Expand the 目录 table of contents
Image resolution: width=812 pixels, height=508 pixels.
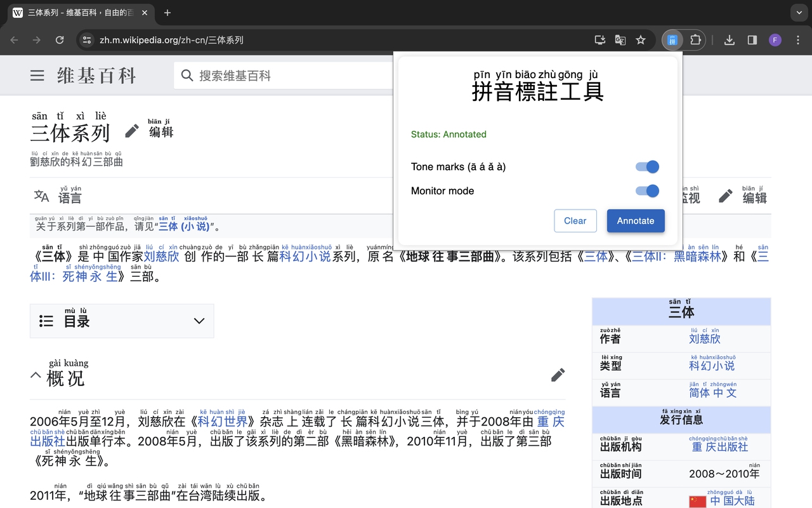click(x=198, y=321)
